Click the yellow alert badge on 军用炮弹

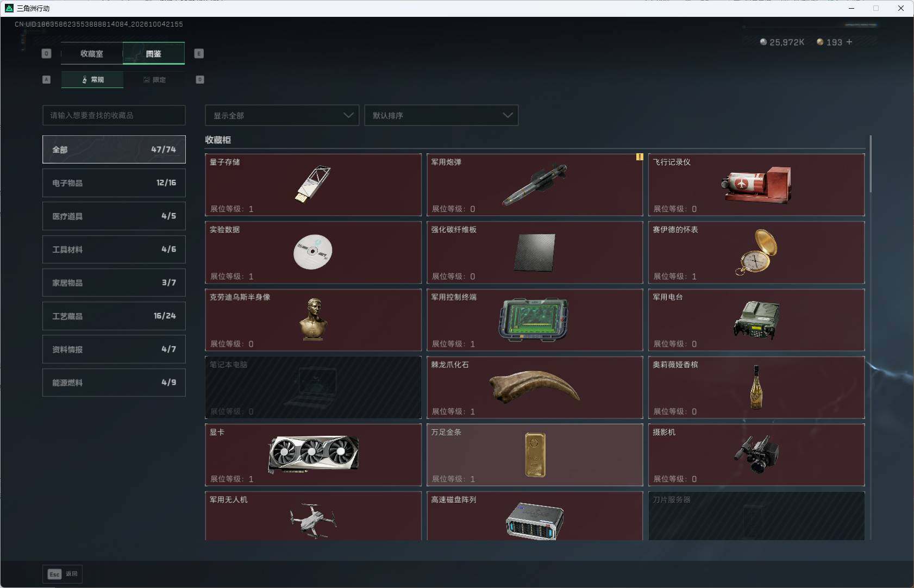tap(640, 157)
